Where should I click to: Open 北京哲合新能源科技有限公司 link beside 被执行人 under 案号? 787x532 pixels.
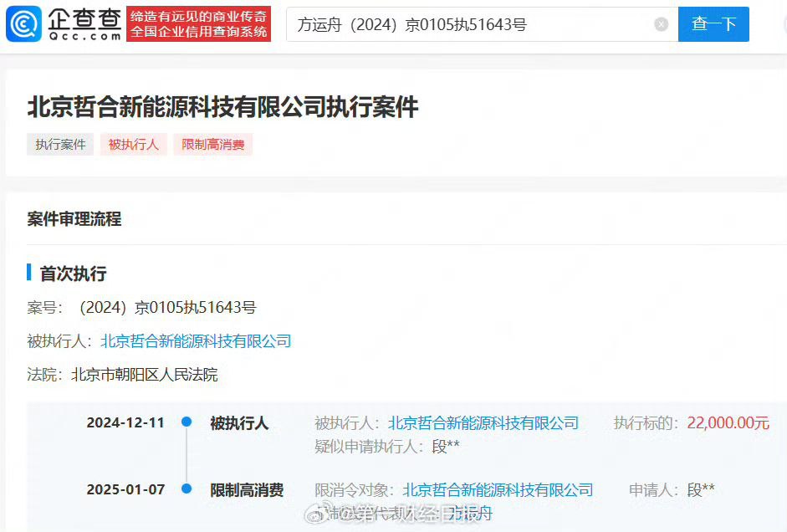pos(196,341)
